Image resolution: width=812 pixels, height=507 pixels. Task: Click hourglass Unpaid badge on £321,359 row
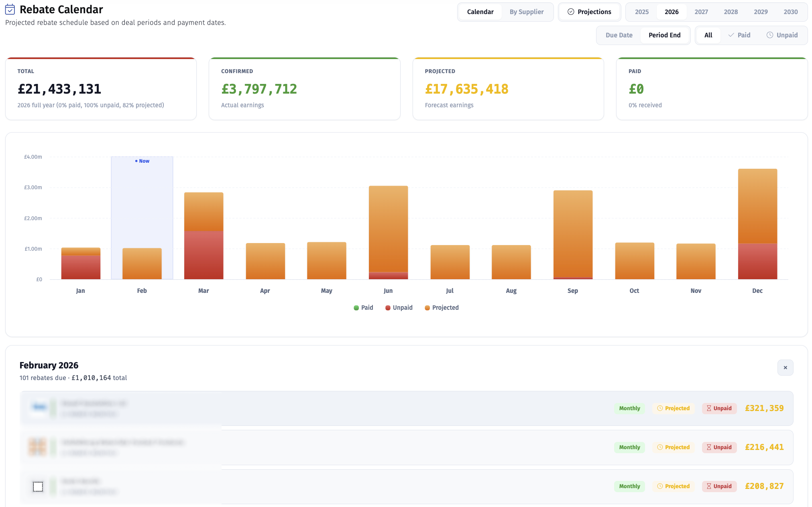pyautogui.click(x=719, y=408)
